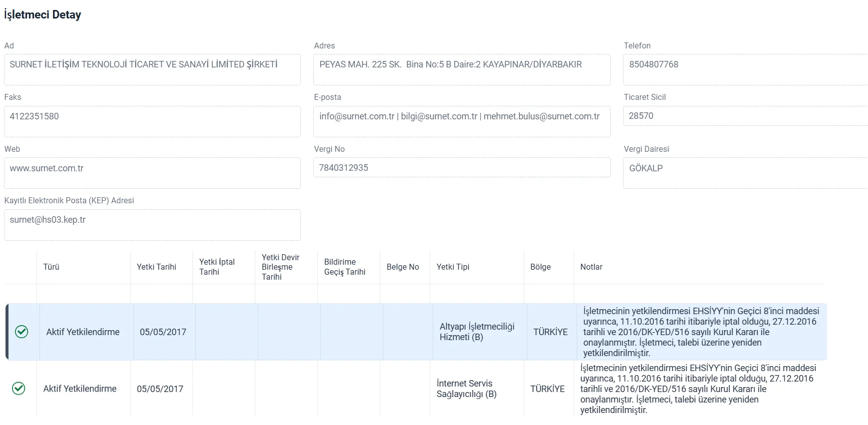Click the Faks field label
Viewport: 868px width, 425px height.
pos(13,97)
